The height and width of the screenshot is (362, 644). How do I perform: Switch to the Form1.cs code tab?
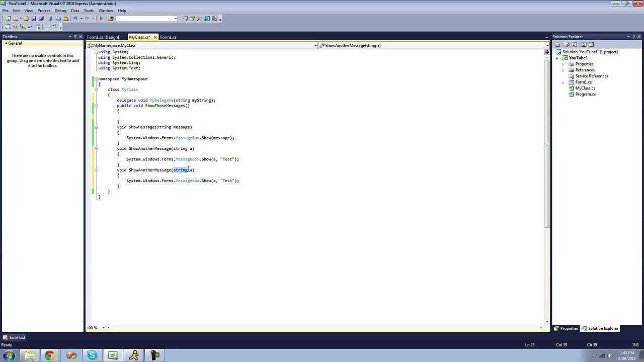[x=169, y=37]
